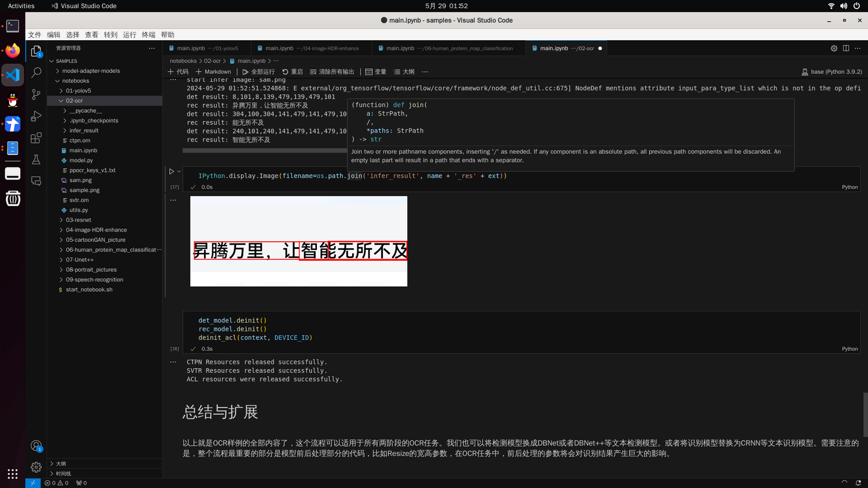This screenshot has height=488, width=868.
Task: Run the IPython.display.Image cell
Action: tap(171, 171)
